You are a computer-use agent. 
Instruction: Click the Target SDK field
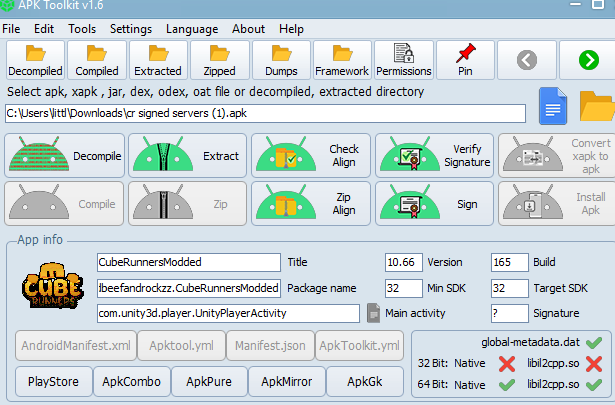click(x=509, y=288)
